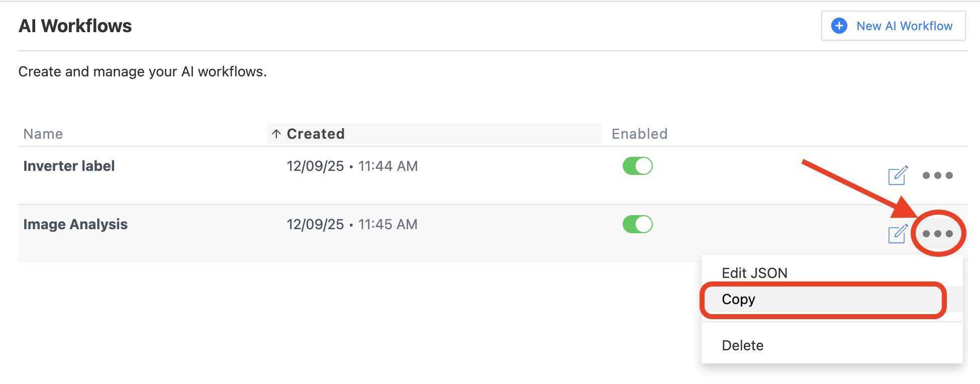980x384 pixels.
Task: Click the Enabled column header
Action: point(639,134)
